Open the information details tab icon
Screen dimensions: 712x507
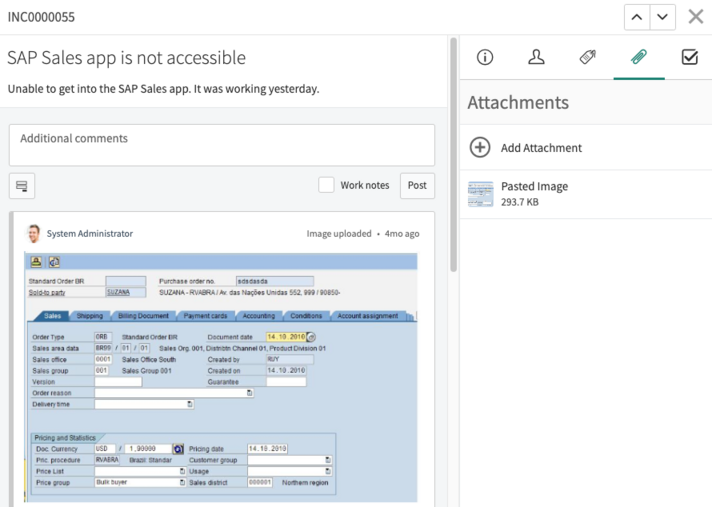[485, 57]
